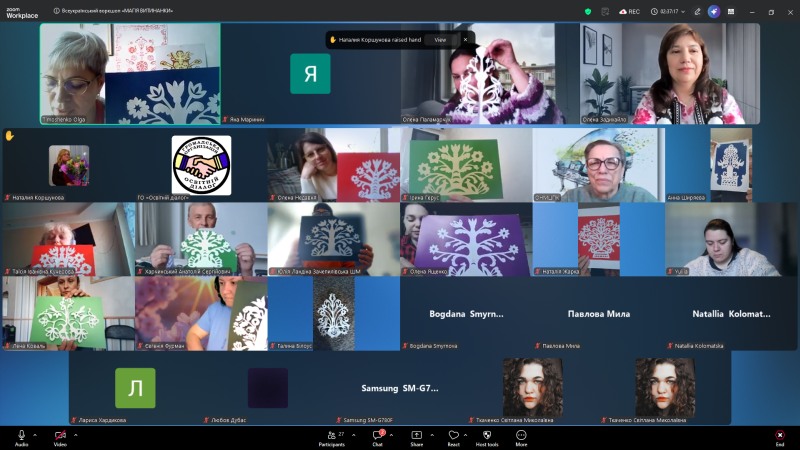
Task: Dismiss the raised hand notification
Action: coord(464,40)
